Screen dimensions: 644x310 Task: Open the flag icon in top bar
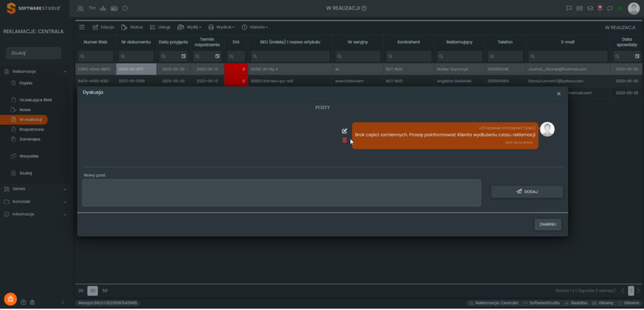(569, 8)
